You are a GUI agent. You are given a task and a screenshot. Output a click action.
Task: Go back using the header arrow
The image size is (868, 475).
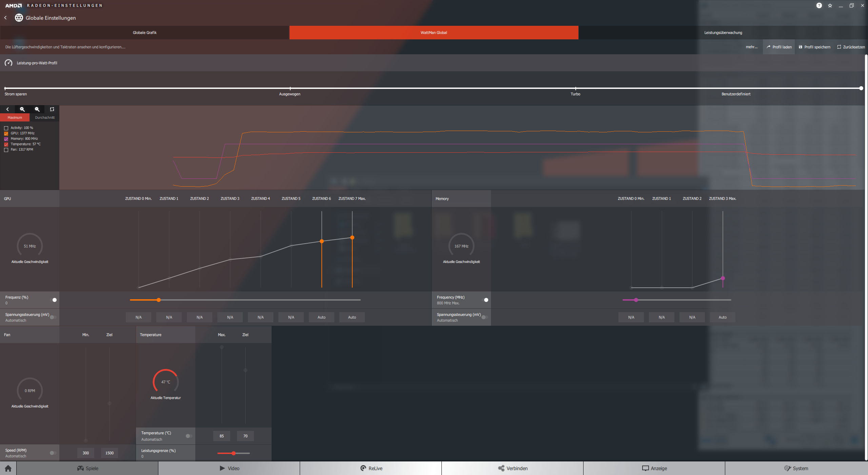coord(5,18)
